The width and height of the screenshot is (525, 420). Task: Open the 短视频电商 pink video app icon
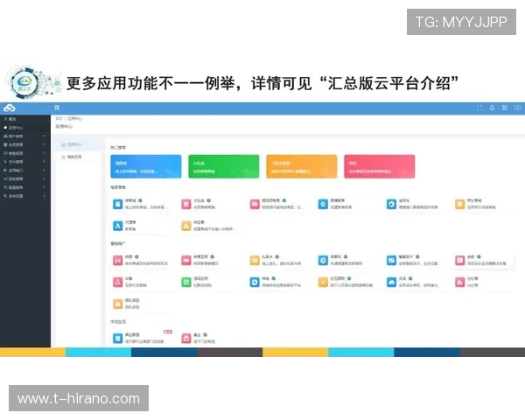coord(255,204)
